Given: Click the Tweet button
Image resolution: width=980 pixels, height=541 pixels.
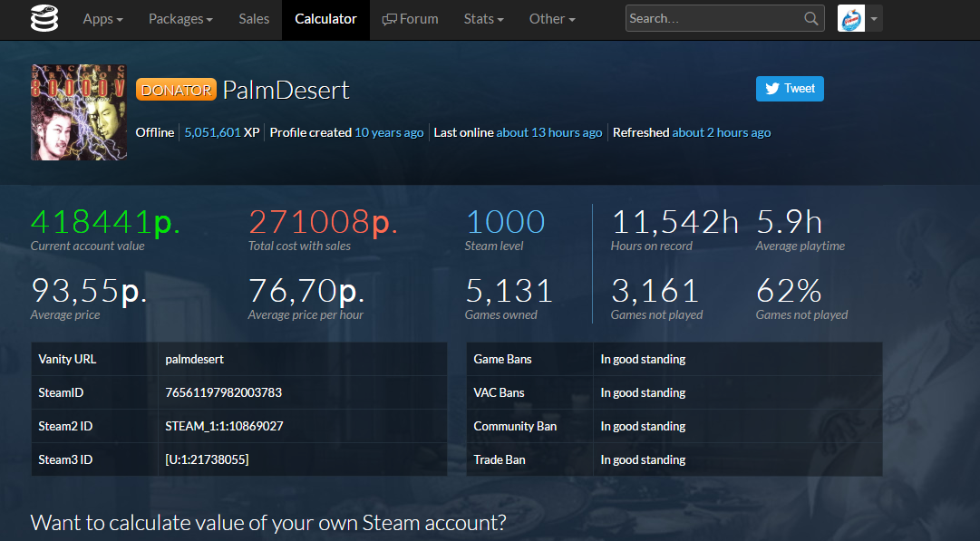Looking at the screenshot, I should tap(790, 89).
